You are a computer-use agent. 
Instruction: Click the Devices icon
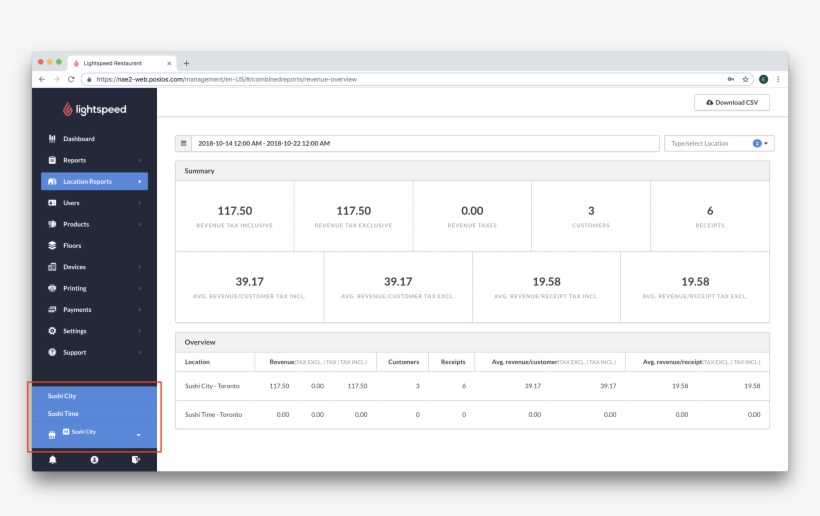click(52, 267)
